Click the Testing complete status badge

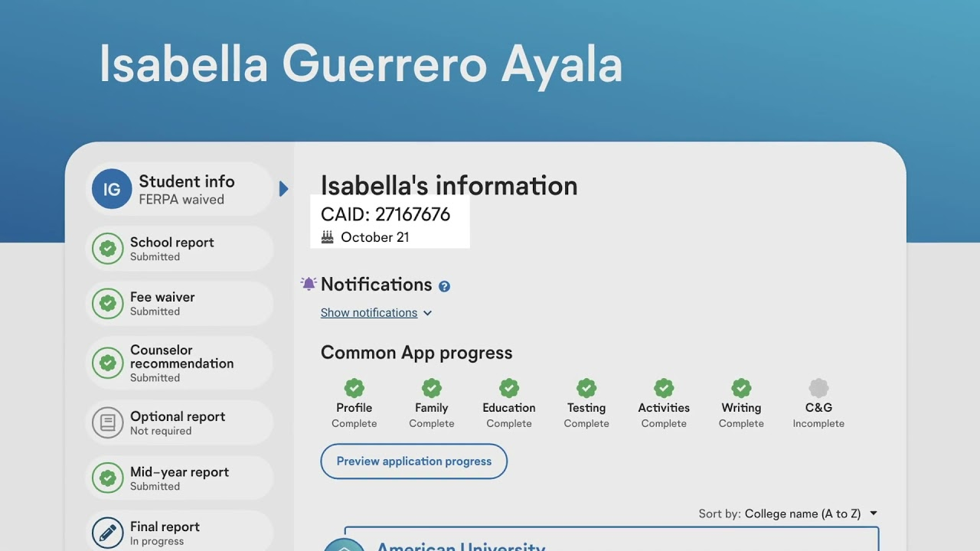pyautogui.click(x=586, y=388)
